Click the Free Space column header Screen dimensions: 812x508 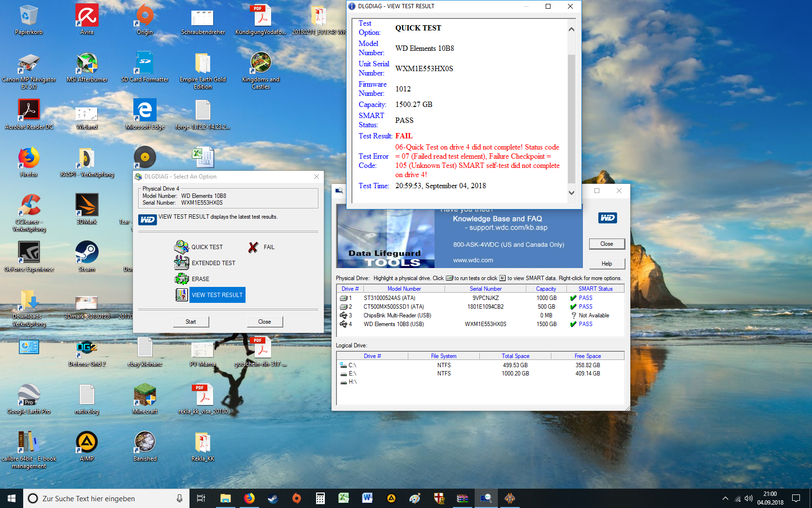click(x=588, y=356)
